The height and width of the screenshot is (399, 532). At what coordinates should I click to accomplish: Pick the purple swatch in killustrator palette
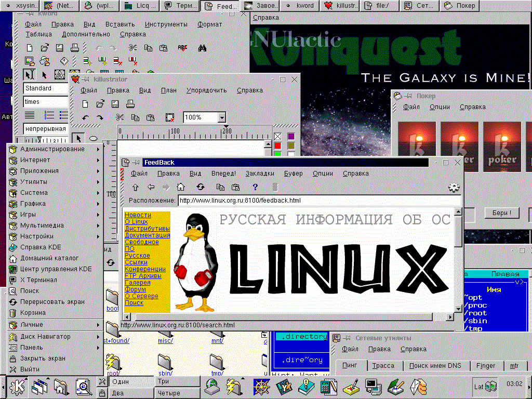pyautogui.click(x=291, y=136)
